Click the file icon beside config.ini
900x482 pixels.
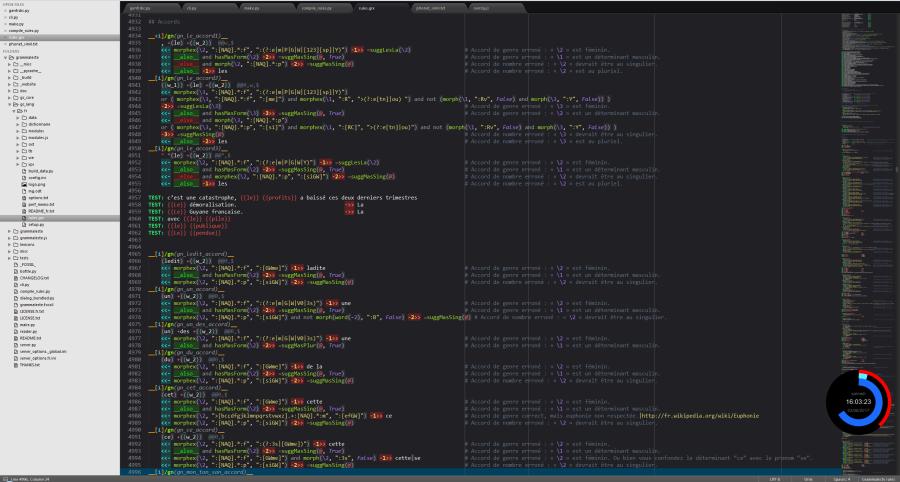click(x=24, y=177)
